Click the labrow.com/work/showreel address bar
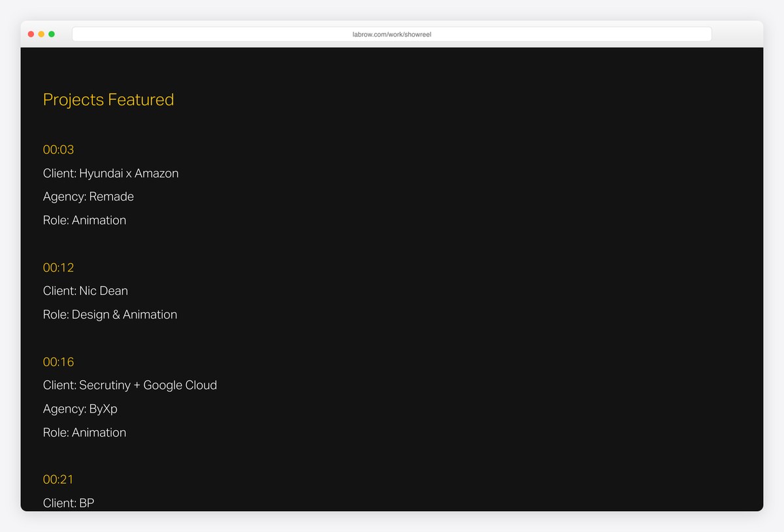This screenshot has height=532, width=784. 391,34
